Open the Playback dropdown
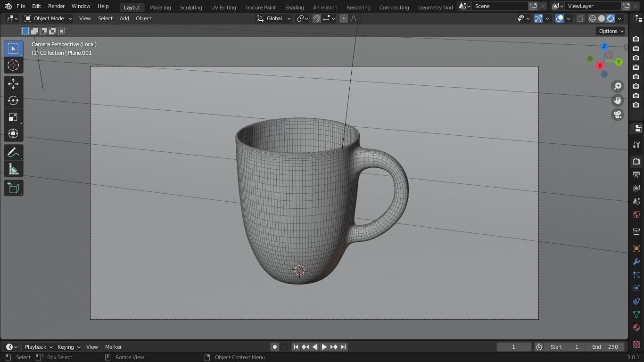644x362 pixels. (38, 347)
